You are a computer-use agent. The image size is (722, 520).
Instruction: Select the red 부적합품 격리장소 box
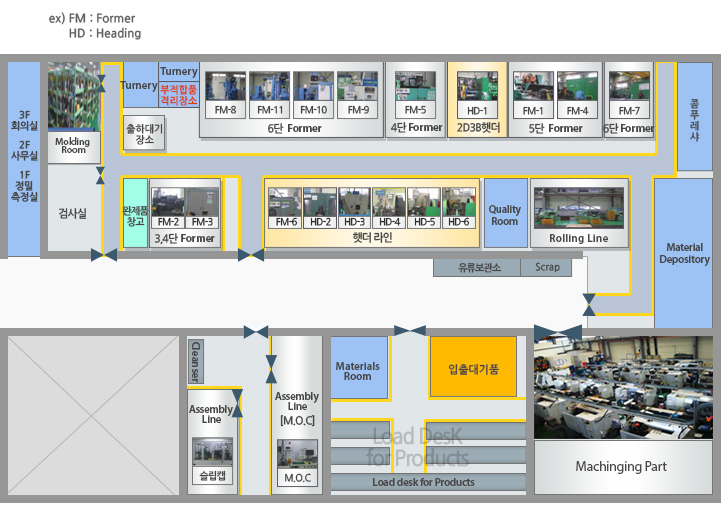(179, 94)
